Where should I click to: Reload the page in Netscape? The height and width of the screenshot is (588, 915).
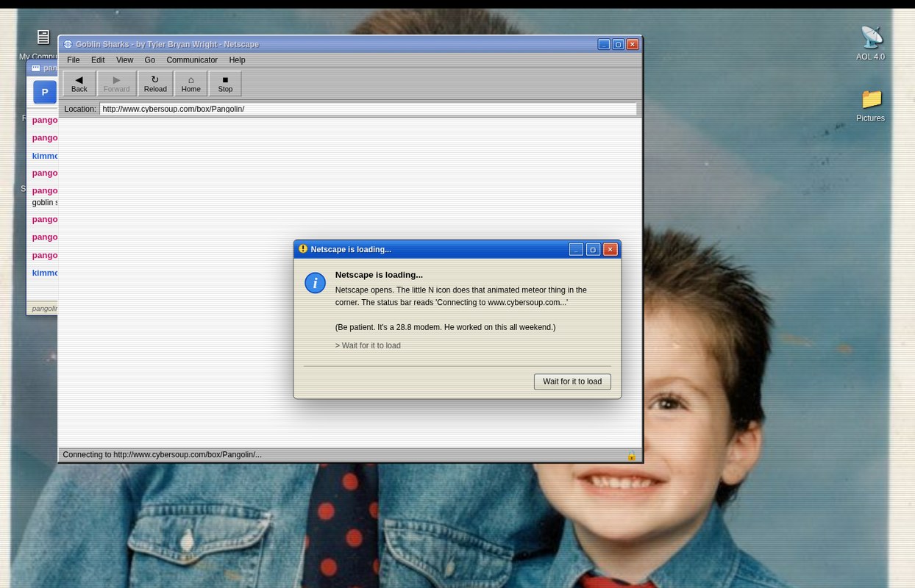(155, 84)
